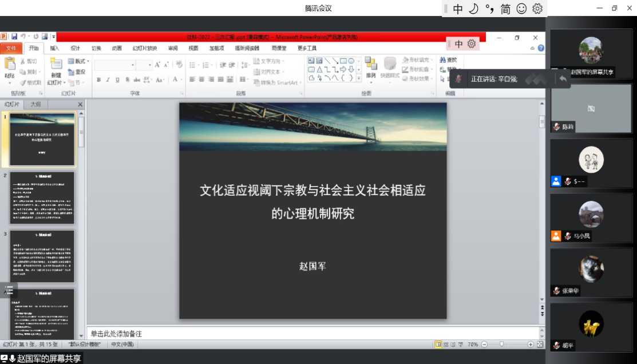The image size is (637, 364).
Task: Select the rectangle shape in shapes gallery
Action: 343,61
